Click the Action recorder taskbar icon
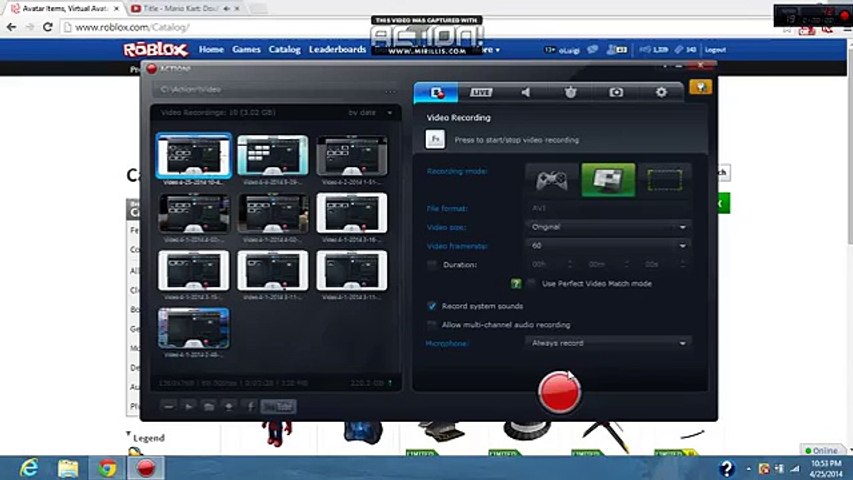Image resolution: width=853 pixels, height=480 pixels. [x=146, y=468]
